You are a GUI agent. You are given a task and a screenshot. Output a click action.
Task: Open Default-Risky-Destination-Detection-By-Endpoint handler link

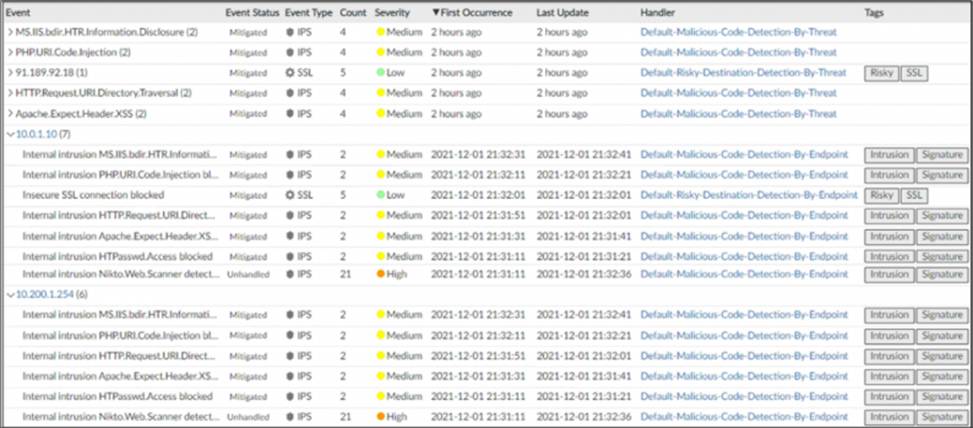click(x=749, y=195)
